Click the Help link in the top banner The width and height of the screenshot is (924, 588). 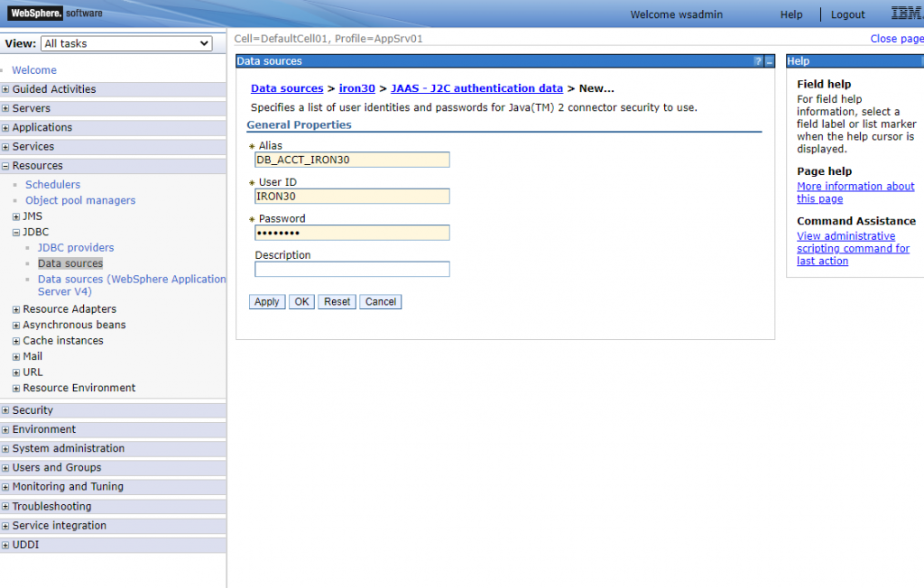pos(791,14)
